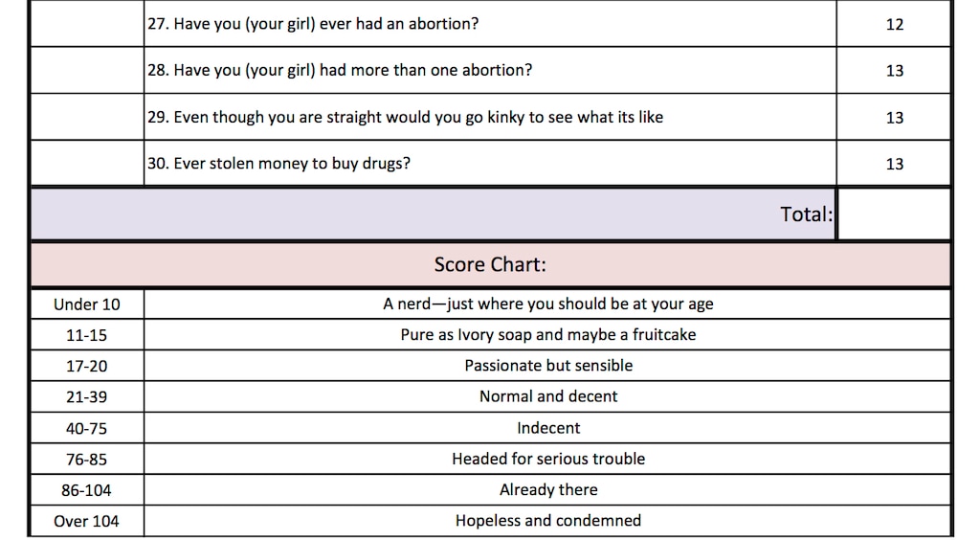The width and height of the screenshot is (980, 540).
Task: Click the "Over 104" range cell
Action: (x=87, y=521)
